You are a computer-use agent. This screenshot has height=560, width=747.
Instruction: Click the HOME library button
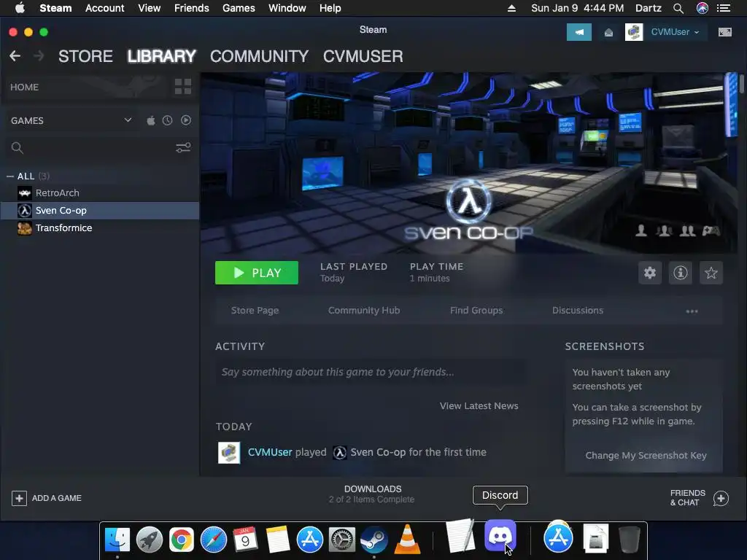point(86,87)
